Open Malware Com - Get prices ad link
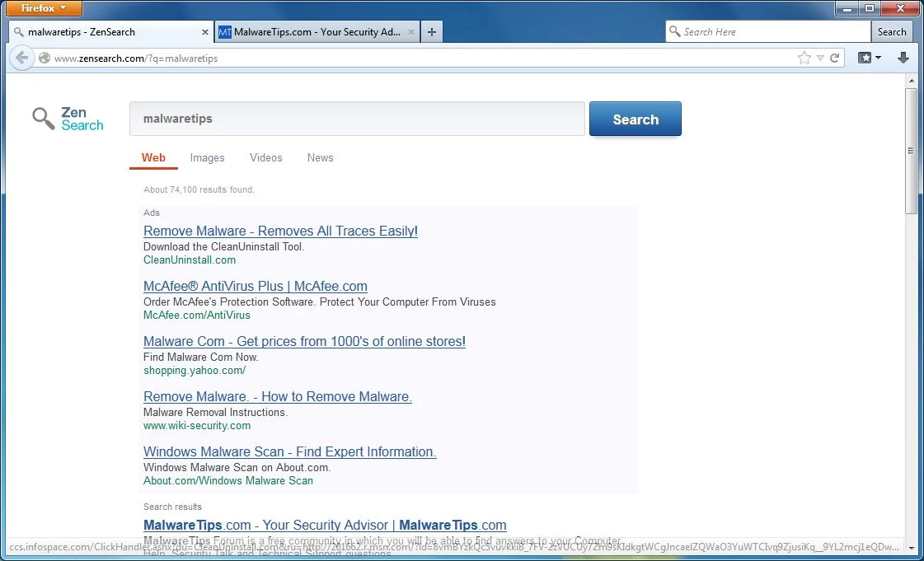The image size is (924, 561). click(304, 341)
